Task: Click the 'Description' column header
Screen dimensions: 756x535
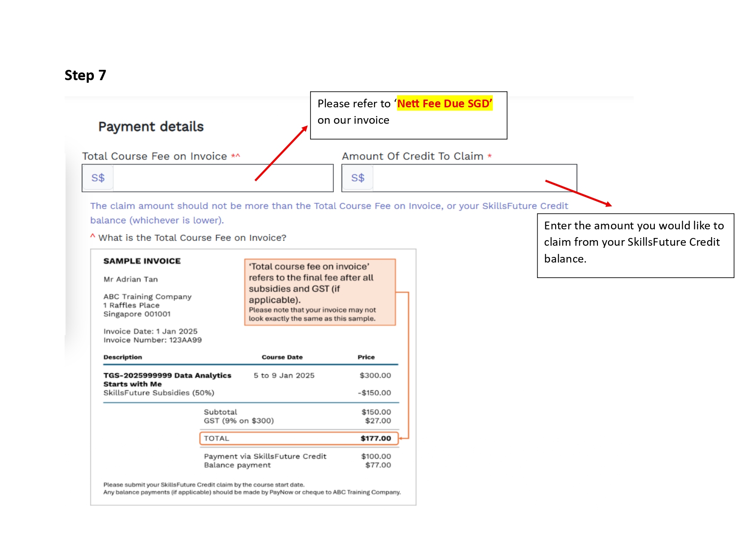Action: point(123,357)
